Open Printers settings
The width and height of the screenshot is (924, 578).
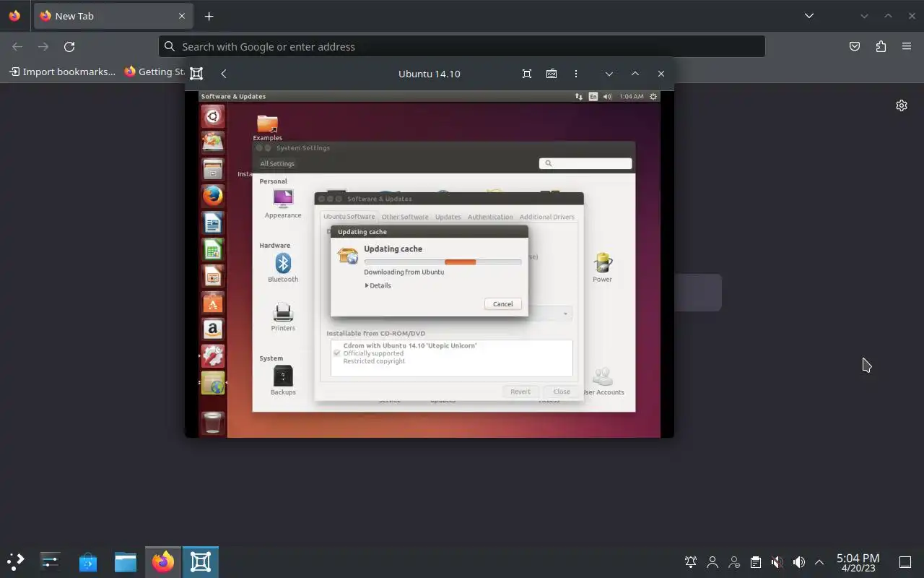pos(283,317)
